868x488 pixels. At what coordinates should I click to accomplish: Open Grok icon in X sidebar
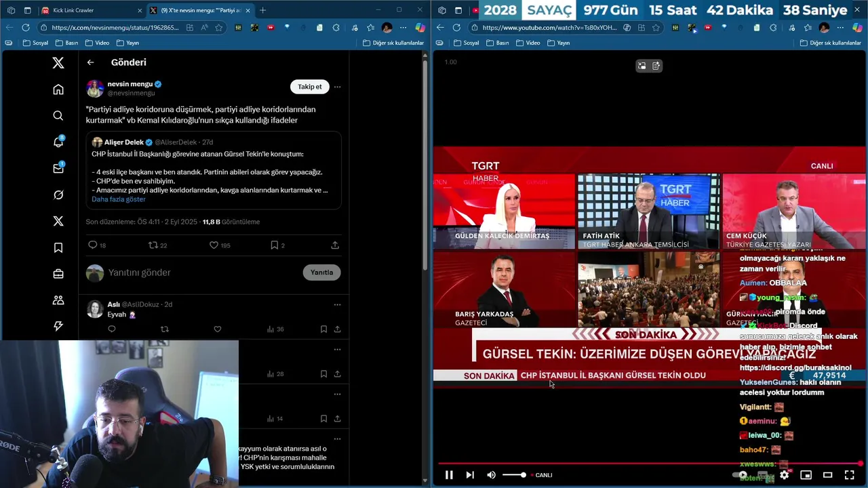pos(58,195)
